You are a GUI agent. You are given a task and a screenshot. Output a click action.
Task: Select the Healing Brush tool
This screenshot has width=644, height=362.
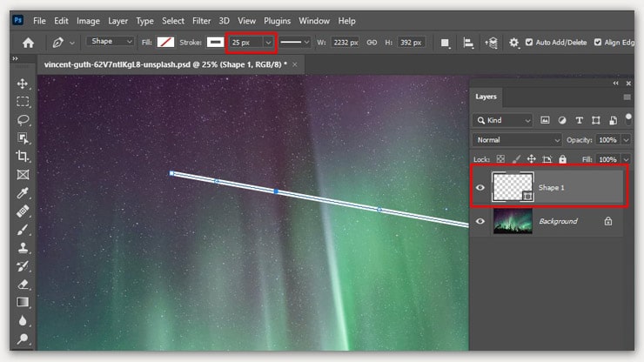[x=23, y=211]
